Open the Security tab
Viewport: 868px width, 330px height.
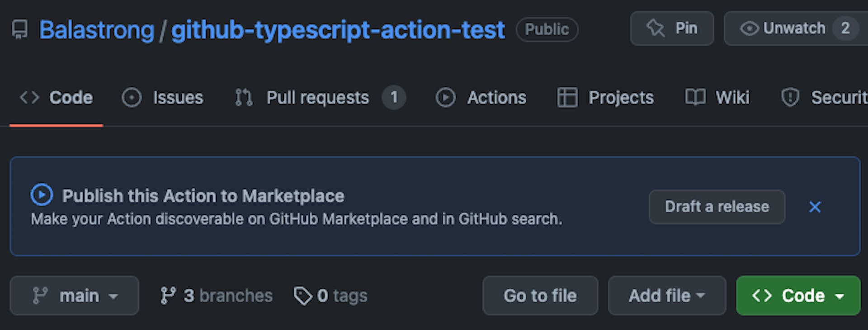coord(824,98)
